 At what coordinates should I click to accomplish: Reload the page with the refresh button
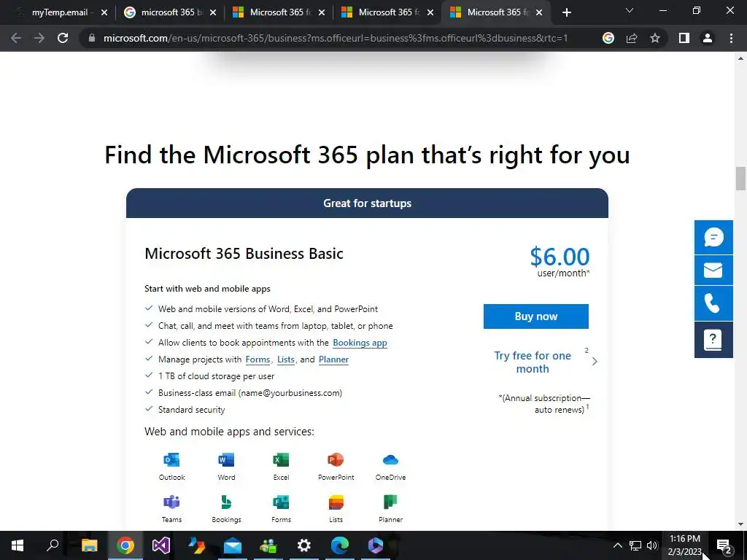point(63,38)
